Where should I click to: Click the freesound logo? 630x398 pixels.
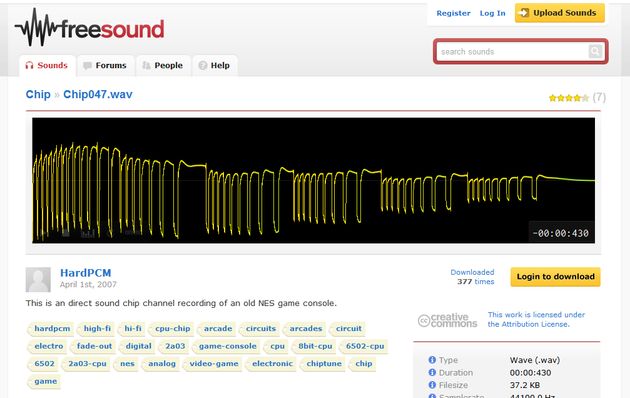point(90,28)
